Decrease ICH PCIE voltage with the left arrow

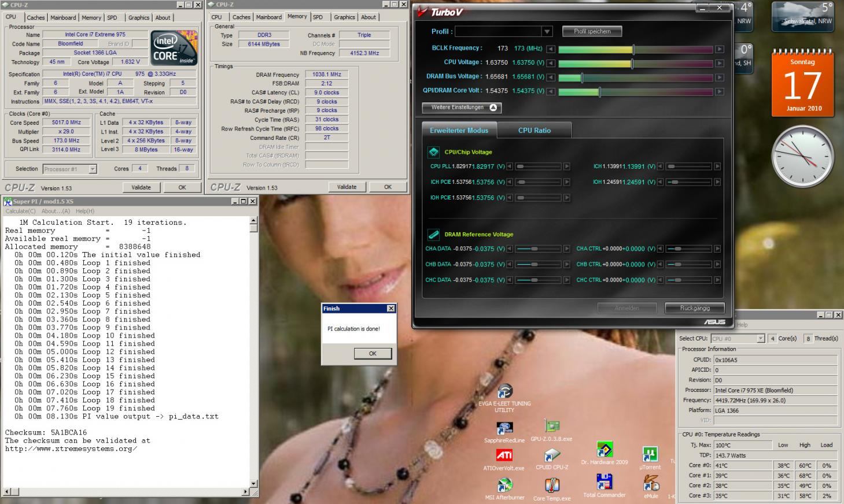(x=510, y=182)
